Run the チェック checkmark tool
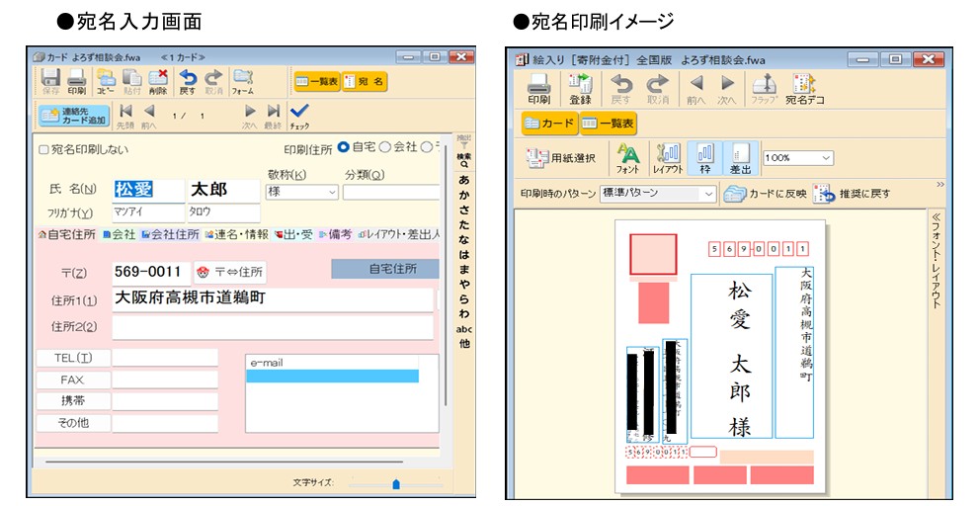This screenshot has width=980, height=506. (299, 113)
